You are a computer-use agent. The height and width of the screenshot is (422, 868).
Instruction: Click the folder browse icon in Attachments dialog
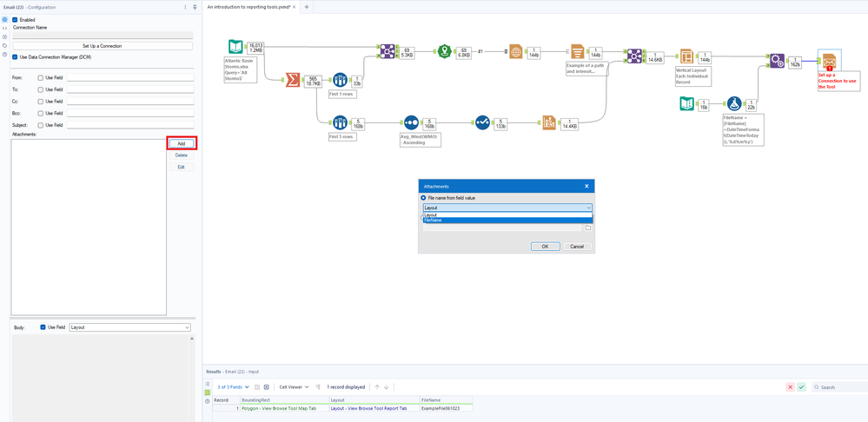tap(588, 227)
